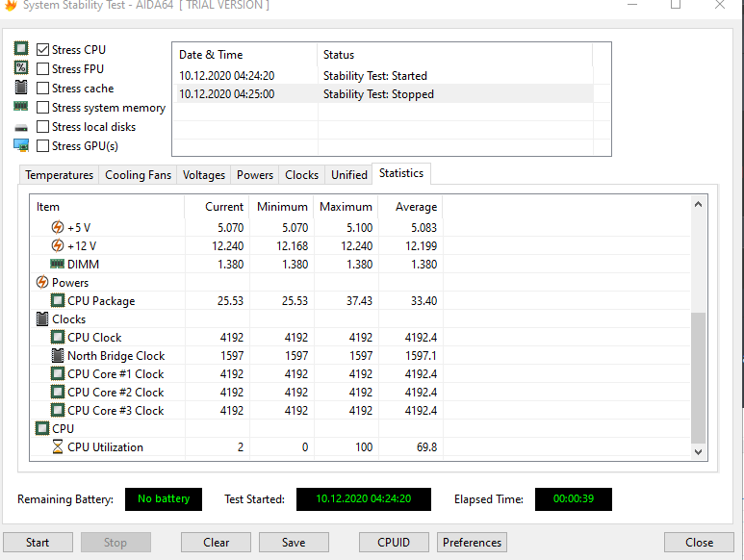The width and height of the screenshot is (744, 560).
Task: Click the CPU Core #3 Clock icon
Action: coord(58,410)
